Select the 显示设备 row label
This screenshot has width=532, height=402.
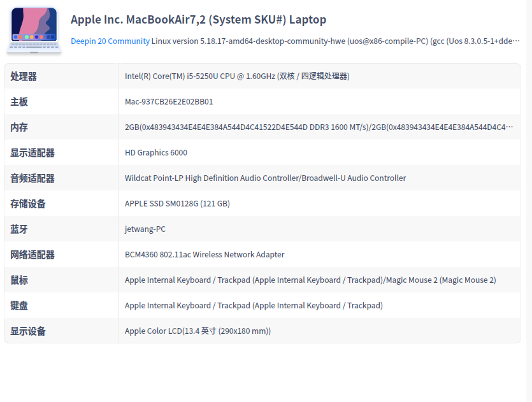coord(28,331)
